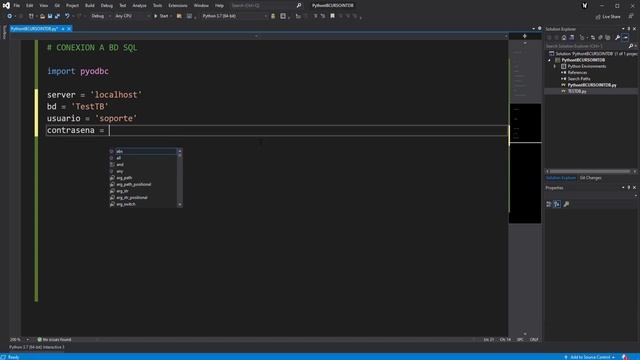The width and height of the screenshot is (640, 360).
Task: Open the View menu
Action: pyautogui.click(x=44, y=6)
